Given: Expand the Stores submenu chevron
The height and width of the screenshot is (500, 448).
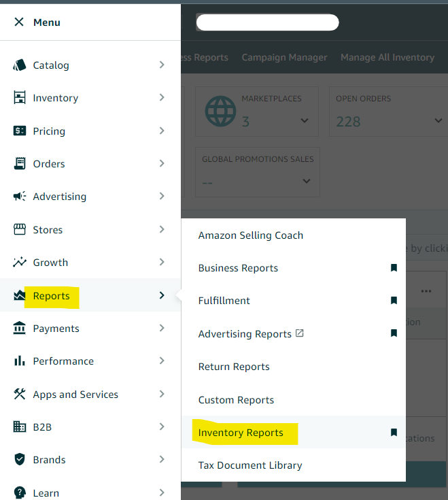Looking at the screenshot, I should tap(162, 229).
